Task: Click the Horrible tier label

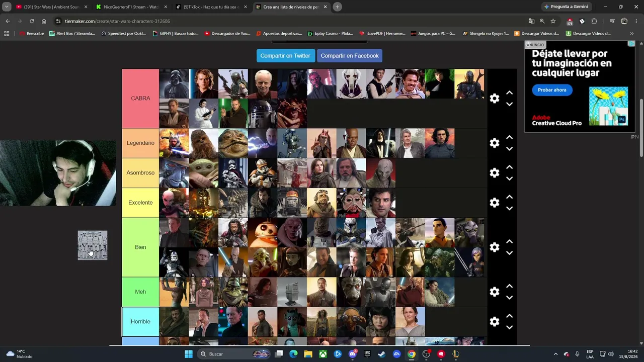Action: (x=140, y=322)
